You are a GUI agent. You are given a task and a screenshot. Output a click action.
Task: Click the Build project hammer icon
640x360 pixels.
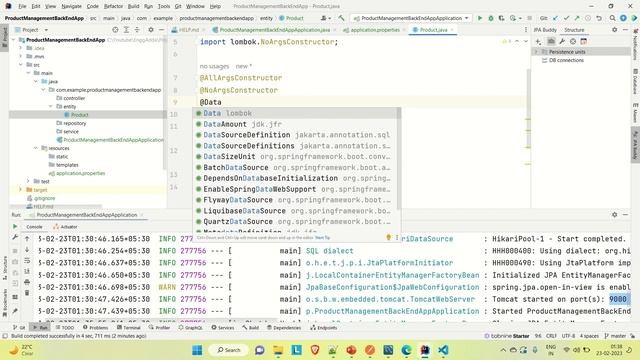tap(341, 18)
